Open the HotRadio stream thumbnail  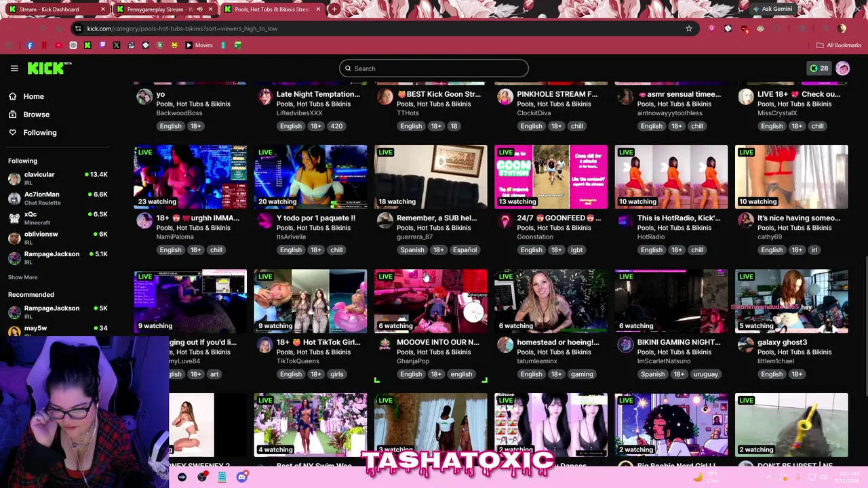671,176
